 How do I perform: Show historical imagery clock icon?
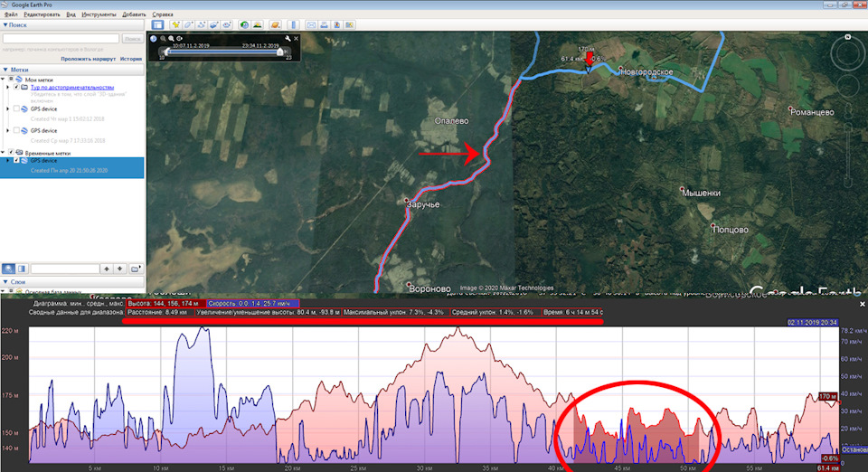(244, 25)
